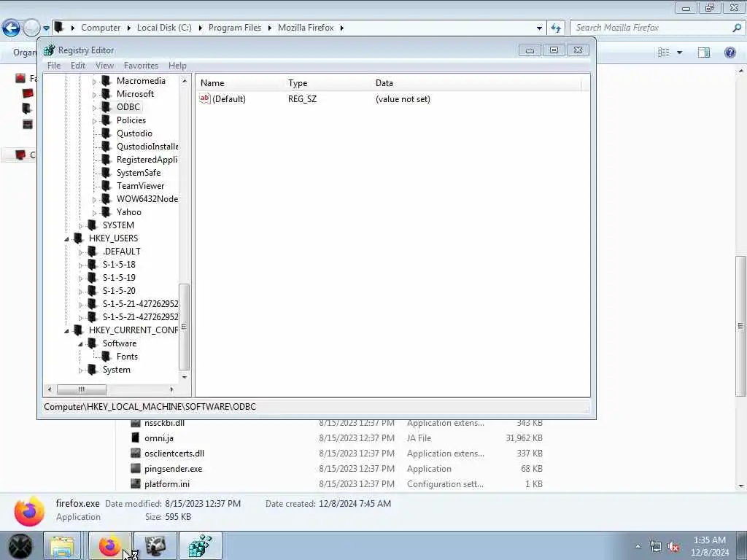Open the Start button on the taskbar
The height and width of the screenshot is (560, 747).
coord(20,545)
